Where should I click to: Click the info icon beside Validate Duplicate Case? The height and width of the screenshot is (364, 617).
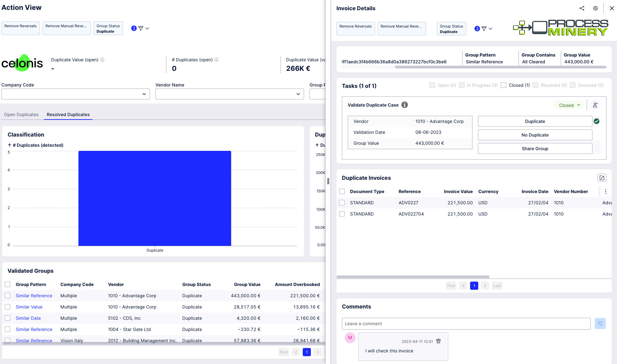click(x=404, y=105)
